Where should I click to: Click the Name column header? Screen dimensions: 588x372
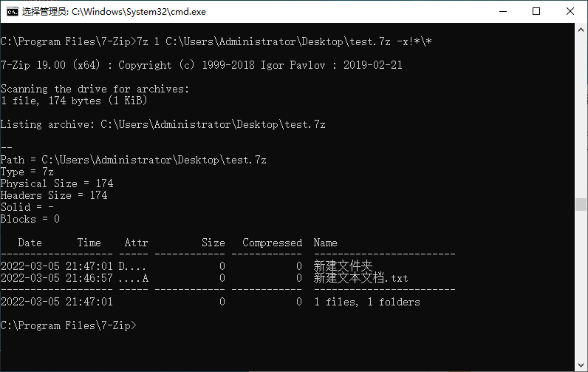pyautogui.click(x=325, y=243)
